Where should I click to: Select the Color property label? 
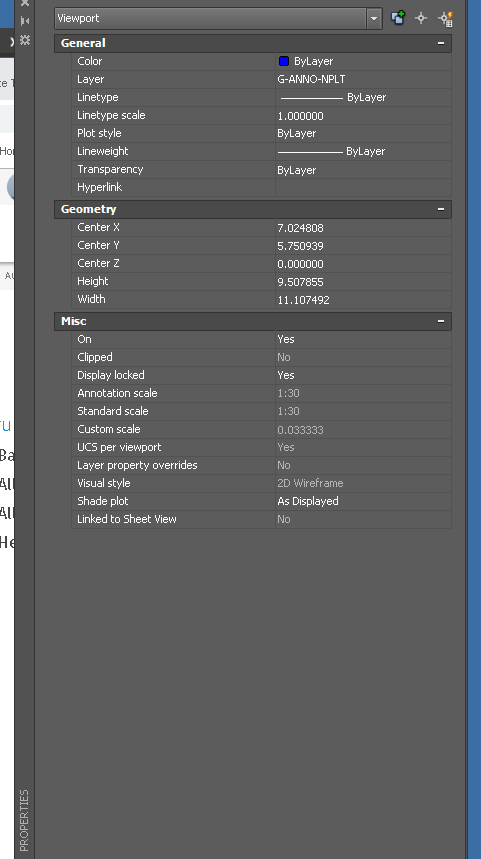click(89, 61)
